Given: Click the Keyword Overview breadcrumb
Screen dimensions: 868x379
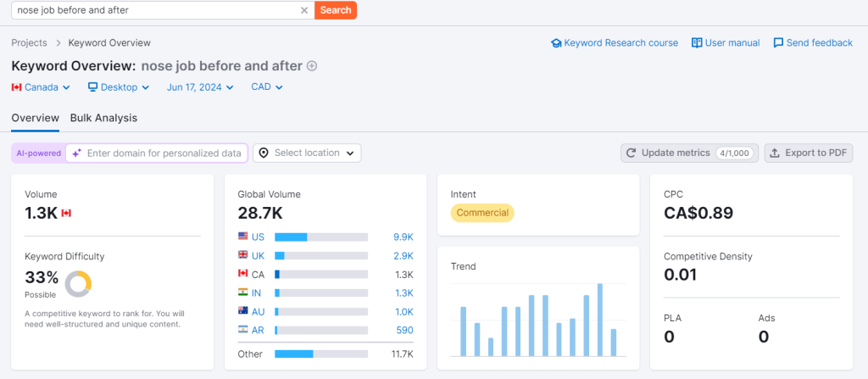Looking at the screenshot, I should pos(109,42).
